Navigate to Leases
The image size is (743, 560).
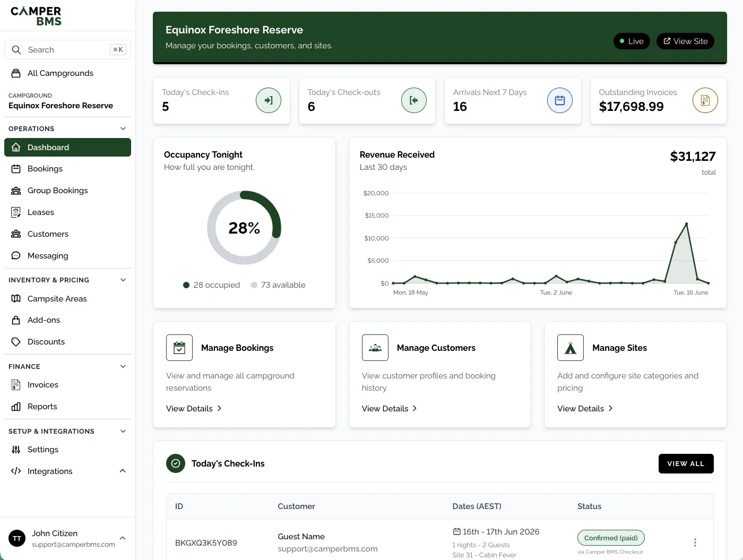pyautogui.click(x=67, y=212)
